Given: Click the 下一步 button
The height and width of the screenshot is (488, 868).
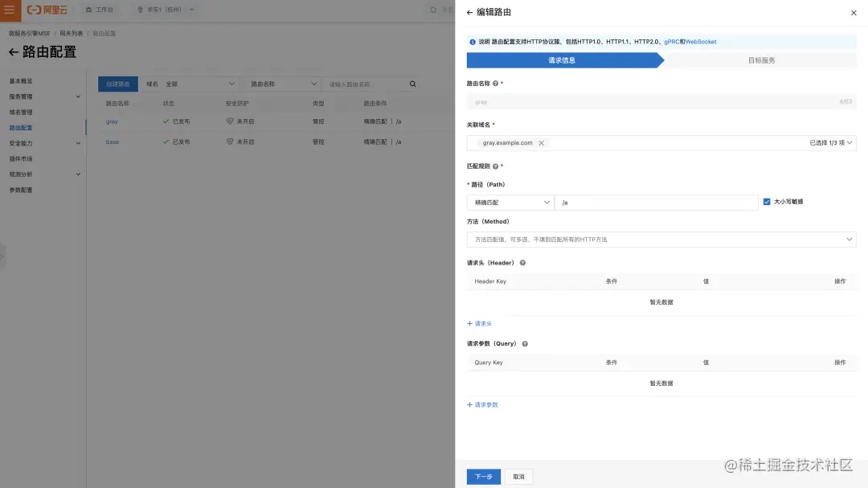Looking at the screenshot, I should pos(483,477).
